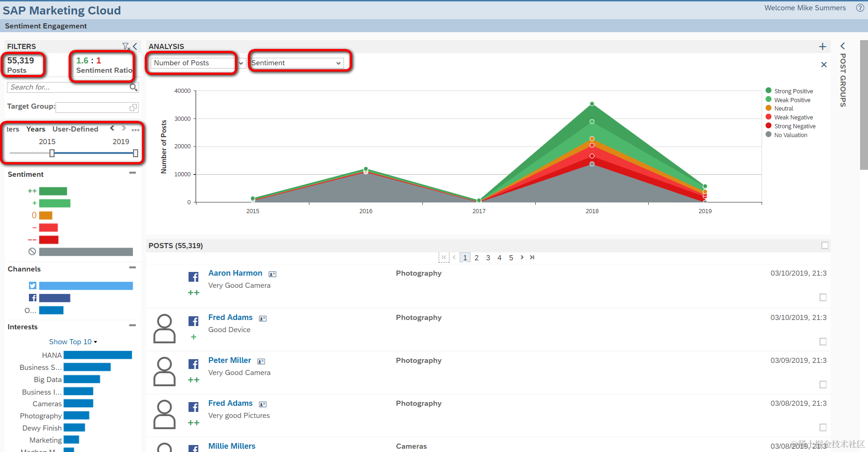This screenshot has width=868, height=452.
Task: Open Millie Millers profile link
Action: point(232,446)
